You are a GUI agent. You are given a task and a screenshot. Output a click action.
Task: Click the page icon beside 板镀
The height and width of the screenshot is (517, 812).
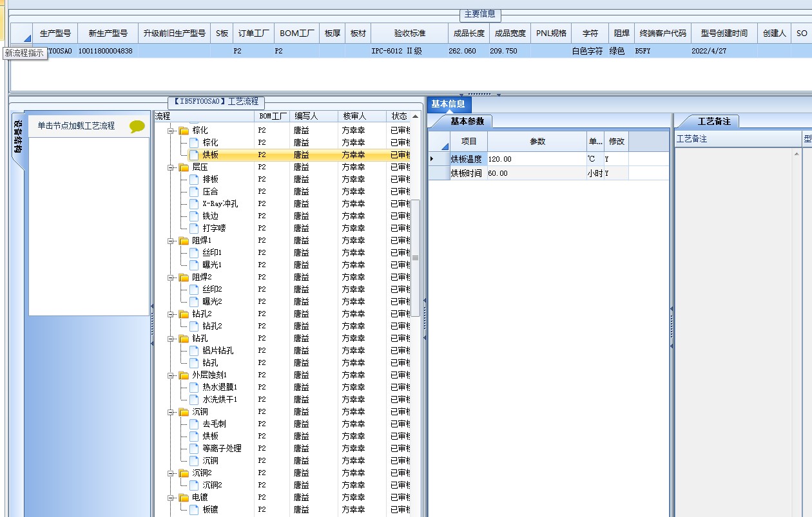(x=194, y=509)
